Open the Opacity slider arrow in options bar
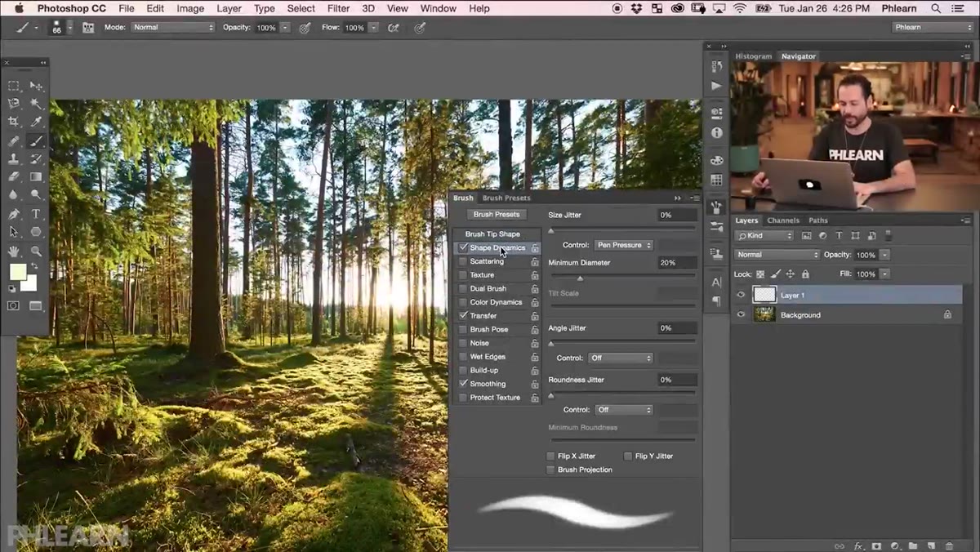This screenshot has height=552, width=980. click(x=285, y=28)
